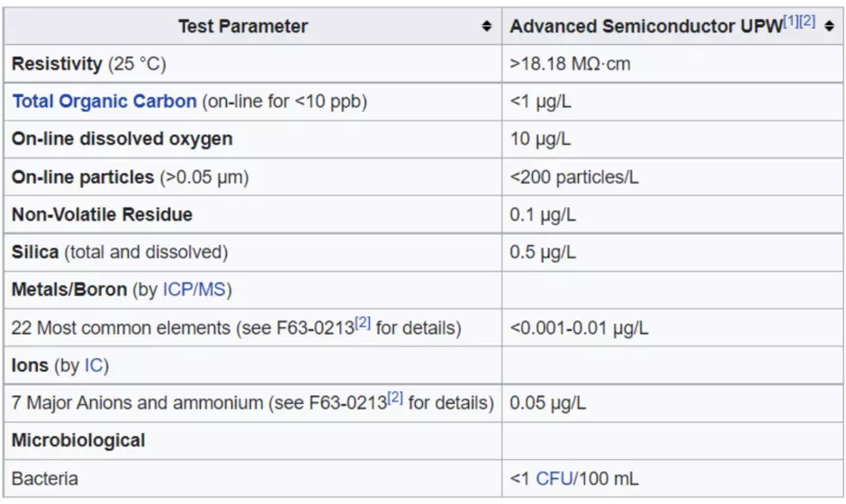Select the Microbiological heading cell

(78, 441)
